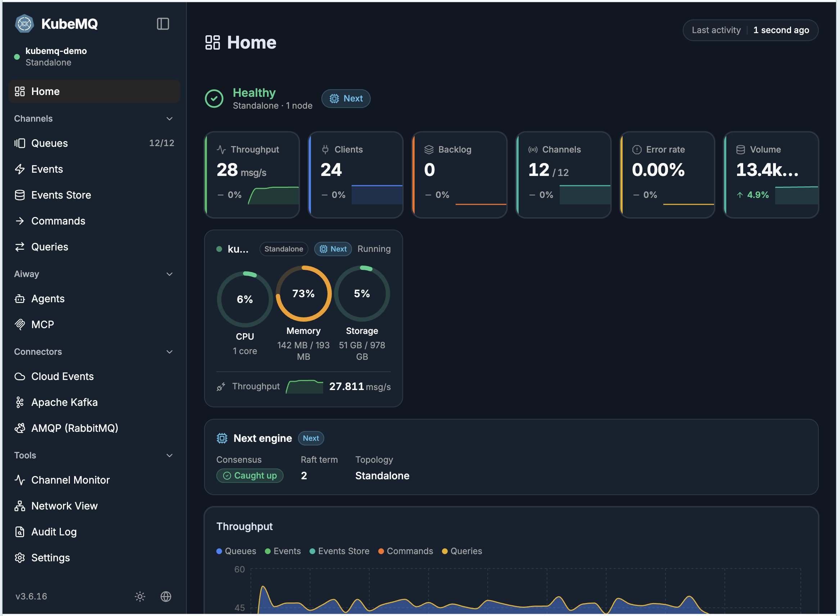This screenshot has width=840, height=616.
Task: Open the Home menu item
Action: (94, 91)
